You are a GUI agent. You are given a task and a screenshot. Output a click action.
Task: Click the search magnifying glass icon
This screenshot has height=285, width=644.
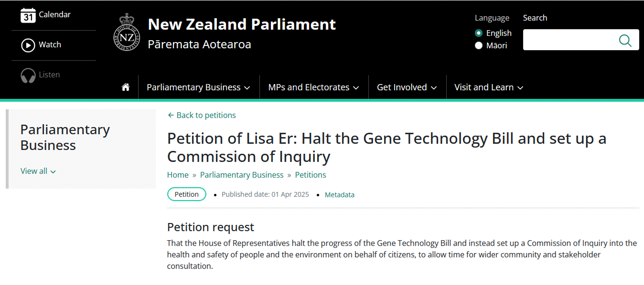(x=625, y=40)
